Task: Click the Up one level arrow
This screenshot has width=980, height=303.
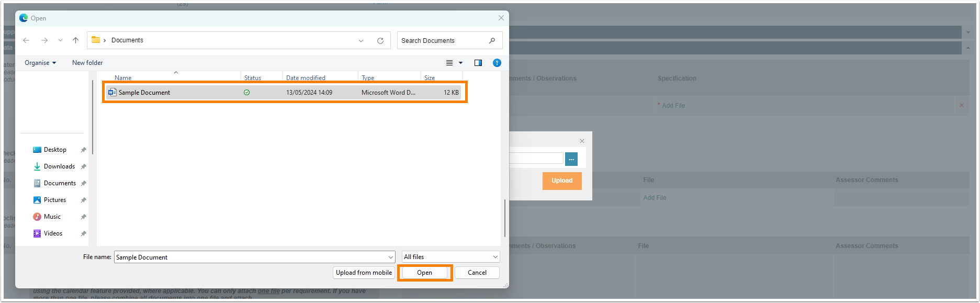Action: click(x=76, y=40)
